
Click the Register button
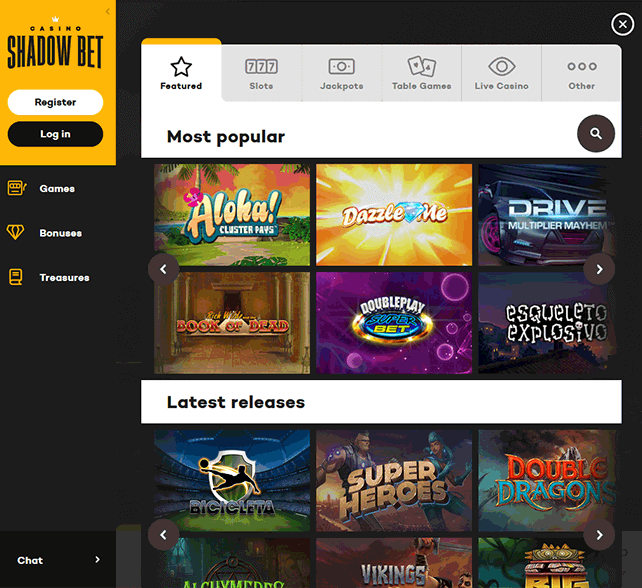[x=55, y=102]
